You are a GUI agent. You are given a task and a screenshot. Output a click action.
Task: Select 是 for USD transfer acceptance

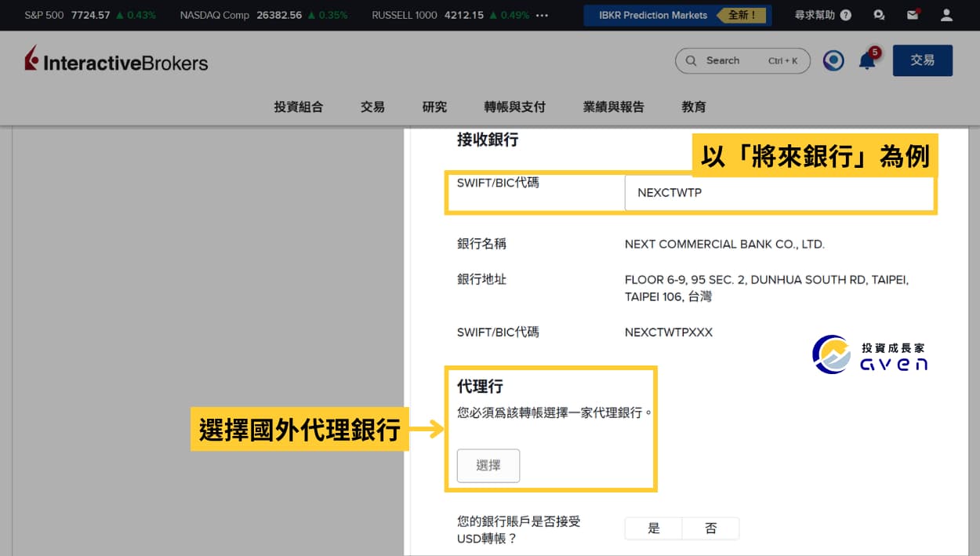(x=654, y=529)
